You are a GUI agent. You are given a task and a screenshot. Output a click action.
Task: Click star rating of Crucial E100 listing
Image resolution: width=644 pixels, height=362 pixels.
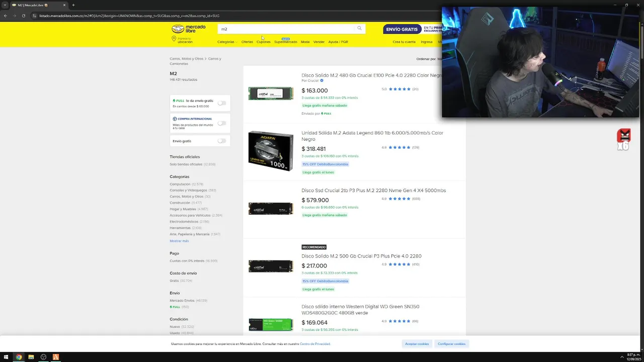tap(400, 89)
